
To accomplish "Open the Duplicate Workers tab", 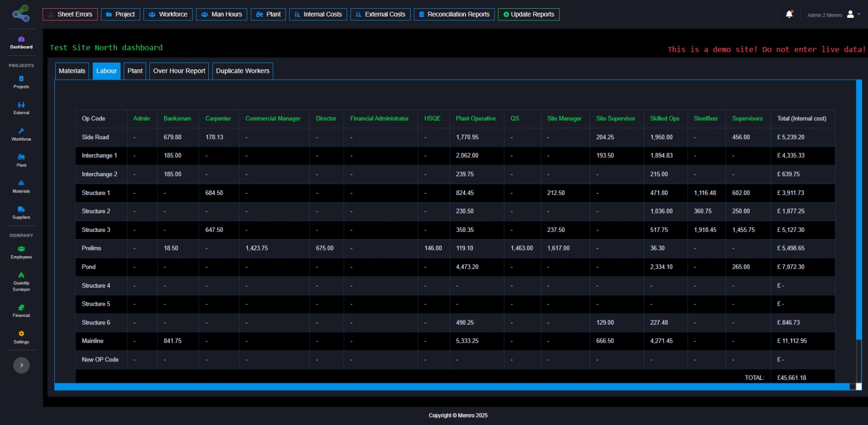I will click(243, 71).
